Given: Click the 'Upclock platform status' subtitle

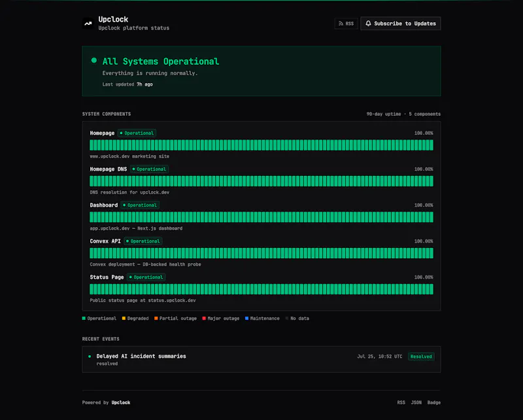Looking at the screenshot, I should [x=134, y=28].
